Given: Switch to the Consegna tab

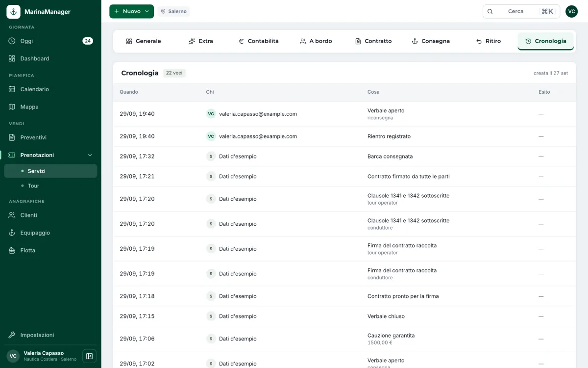Looking at the screenshot, I should [431, 41].
